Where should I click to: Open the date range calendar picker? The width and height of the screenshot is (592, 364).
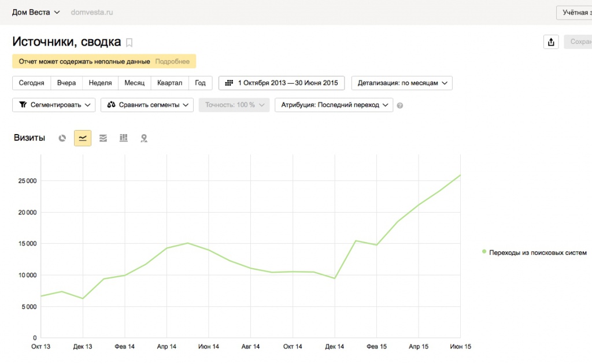coord(282,83)
